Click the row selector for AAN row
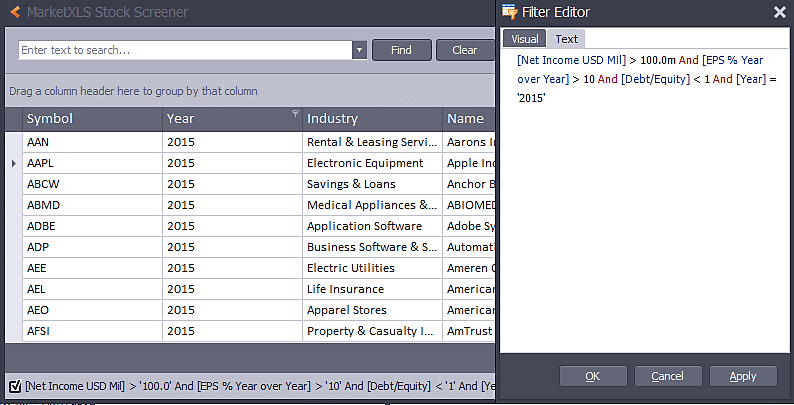This screenshot has width=794, height=405. coord(14,142)
